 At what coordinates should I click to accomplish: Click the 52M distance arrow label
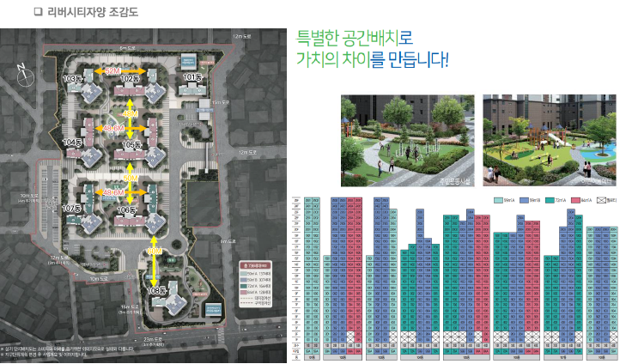coord(112,70)
